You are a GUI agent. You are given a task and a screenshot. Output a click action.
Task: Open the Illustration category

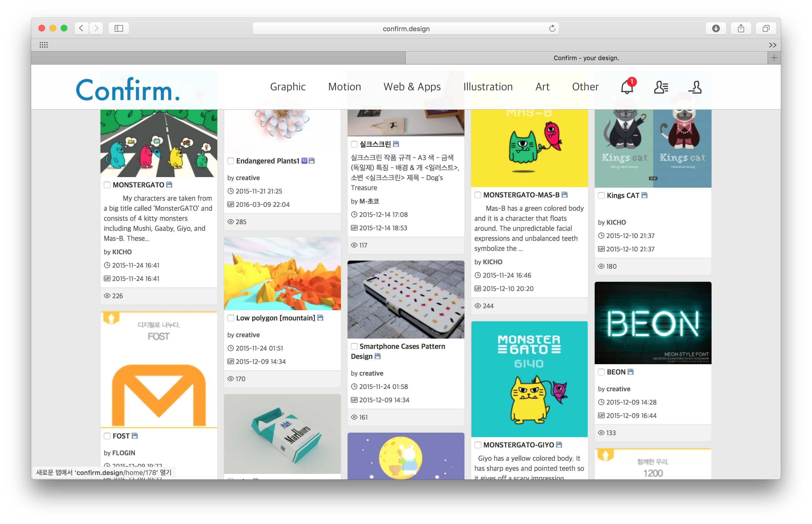coord(488,87)
